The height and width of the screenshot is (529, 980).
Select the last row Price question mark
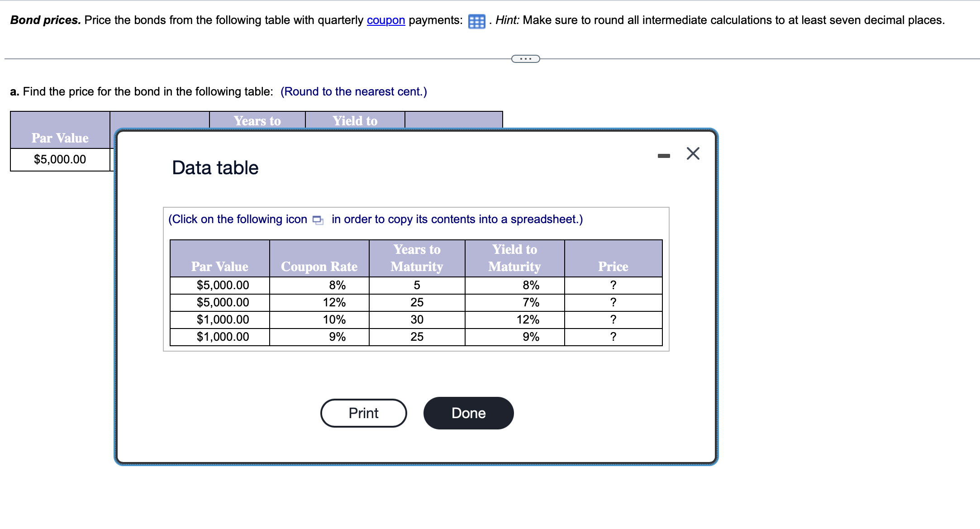[x=613, y=337]
